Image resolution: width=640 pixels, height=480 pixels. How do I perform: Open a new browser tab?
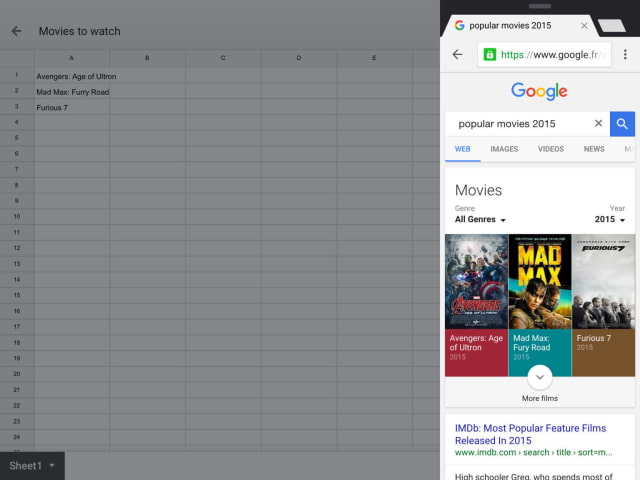[x=612, y=25]
